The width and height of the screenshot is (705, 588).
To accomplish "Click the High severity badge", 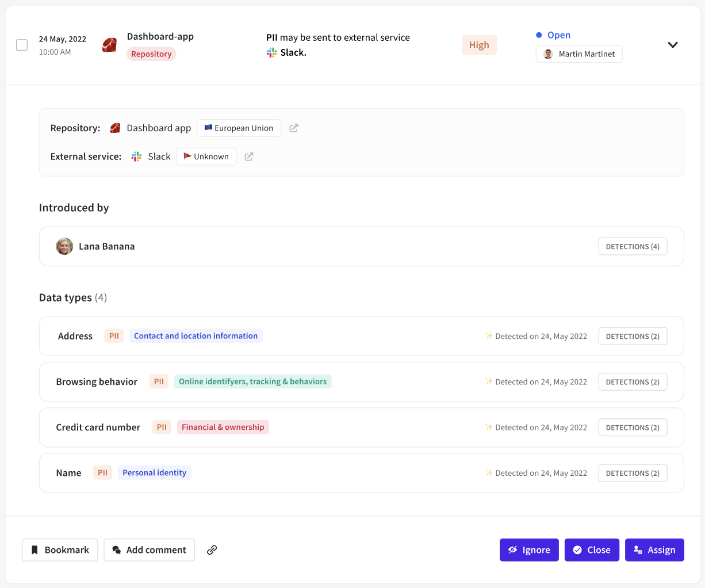I will click(x=479, y=45).
